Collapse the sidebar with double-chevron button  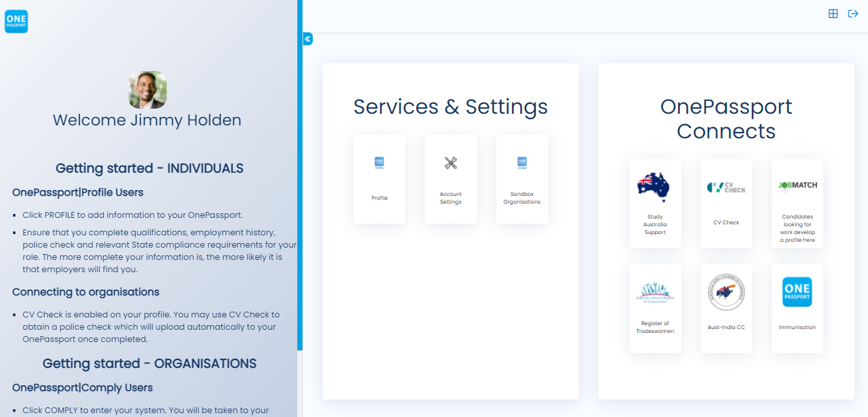pyautogui.click(x=308, y=39)
